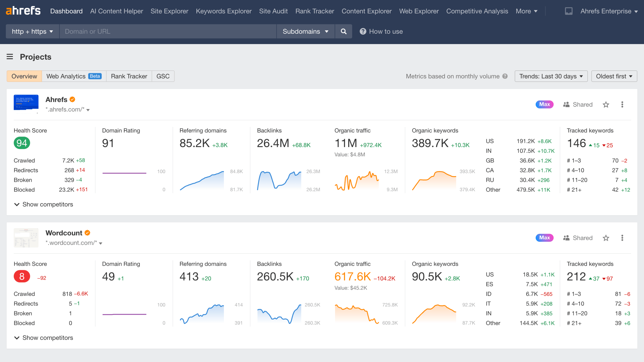Image resolution: width=644 pixels, height=362 pixels.
Task: Star the Ahrefs project as a favorite
Action: 606,104
